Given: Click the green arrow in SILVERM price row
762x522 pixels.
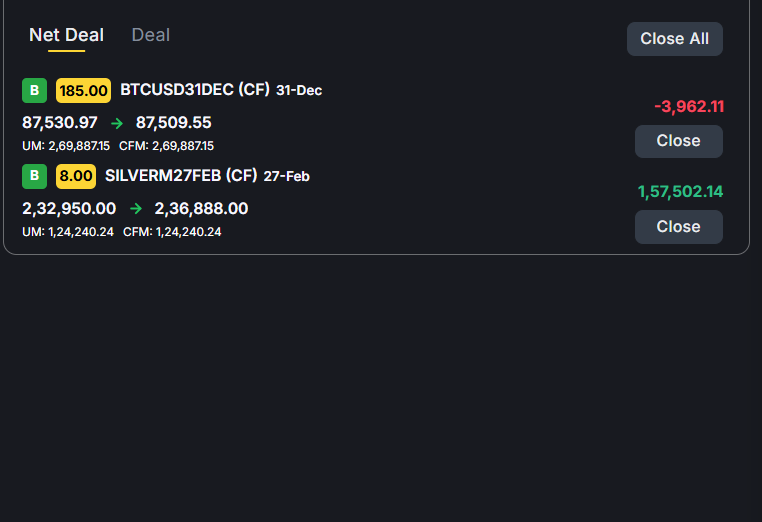Looking at the screenshot, I should (x=136, y=209).
